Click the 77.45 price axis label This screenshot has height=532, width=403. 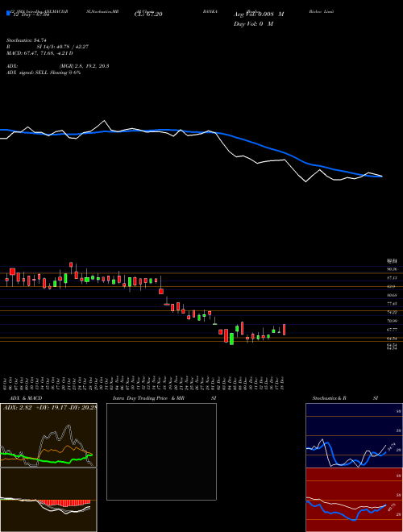pos(392,304)
